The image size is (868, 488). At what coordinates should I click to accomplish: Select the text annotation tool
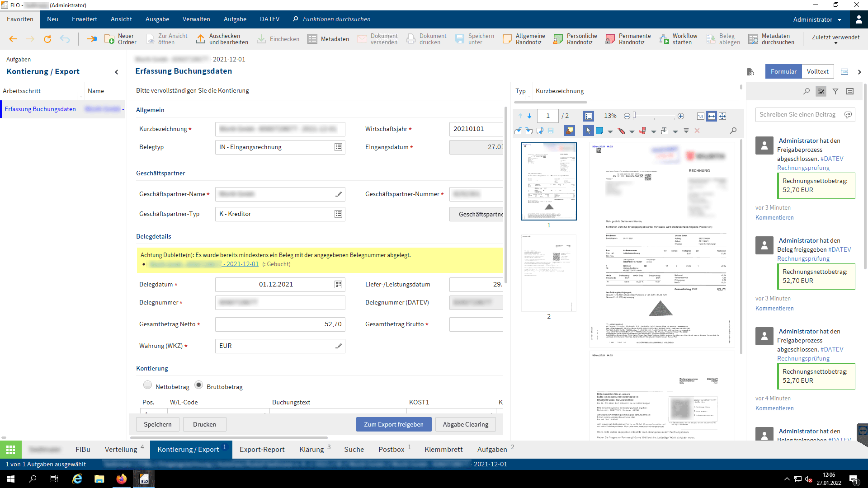coord(665,131)
